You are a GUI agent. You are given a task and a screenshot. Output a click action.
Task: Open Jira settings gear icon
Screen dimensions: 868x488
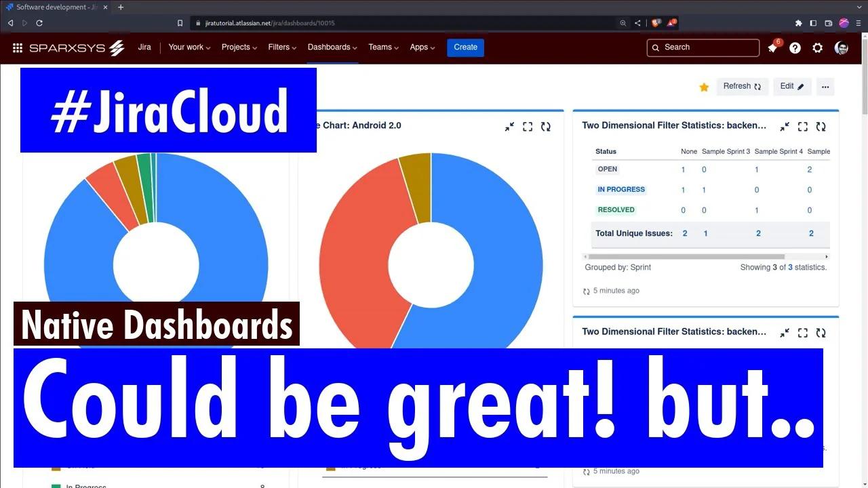point(818,48)
